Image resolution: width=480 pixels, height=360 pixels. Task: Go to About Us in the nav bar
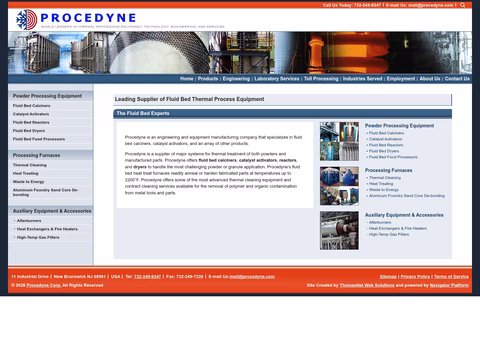tap(430, 79)
